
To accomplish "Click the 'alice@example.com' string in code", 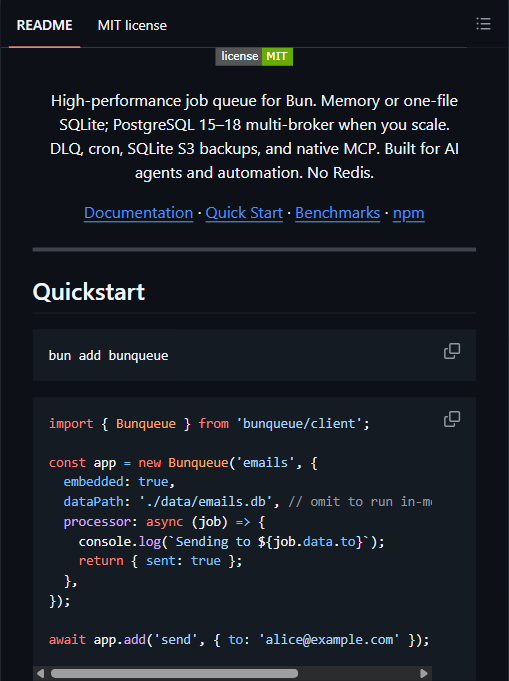I will coord(329,640).
